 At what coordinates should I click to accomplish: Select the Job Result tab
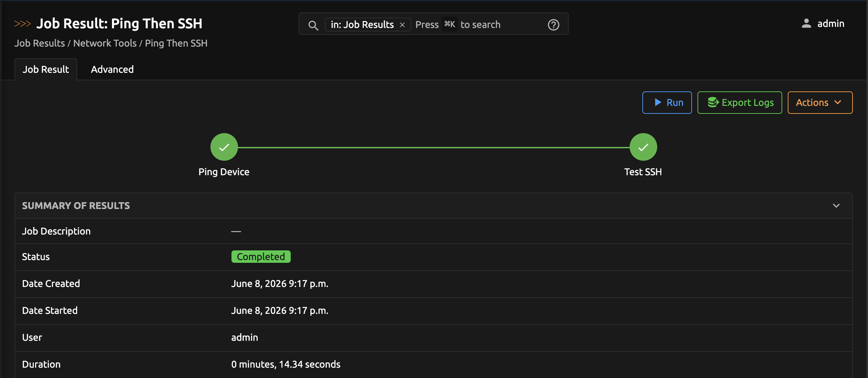[46, 69]
